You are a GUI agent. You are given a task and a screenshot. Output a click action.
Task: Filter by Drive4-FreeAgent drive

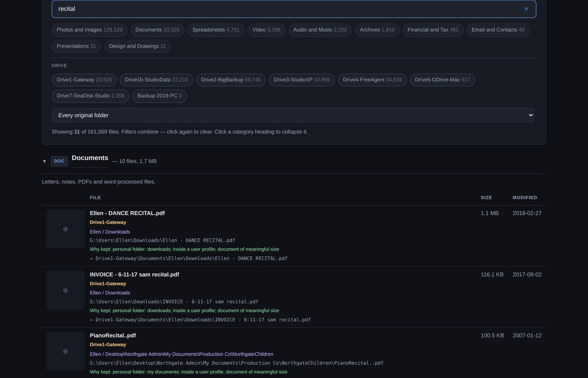pos(372,80)
